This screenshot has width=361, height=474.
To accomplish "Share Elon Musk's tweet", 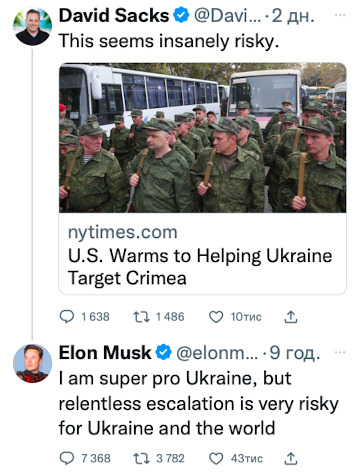I will click(291, 458).
